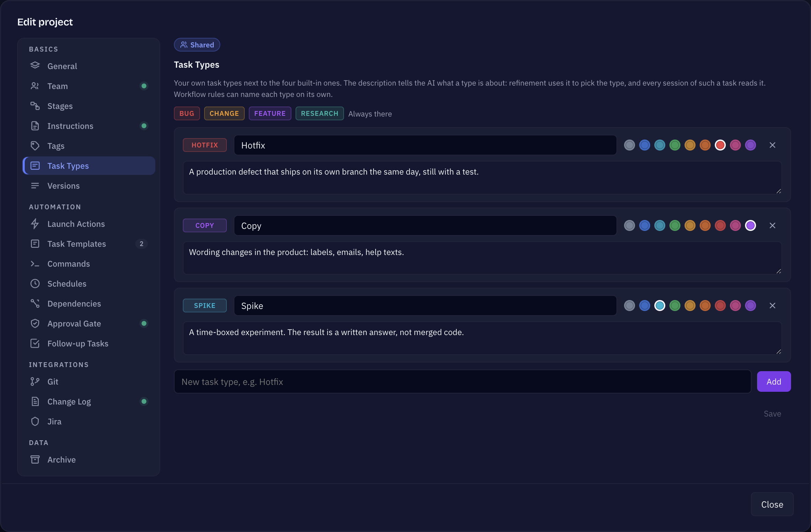Click the Archive box icon
This screenshot has width=811, height=532.
(35, 459)
